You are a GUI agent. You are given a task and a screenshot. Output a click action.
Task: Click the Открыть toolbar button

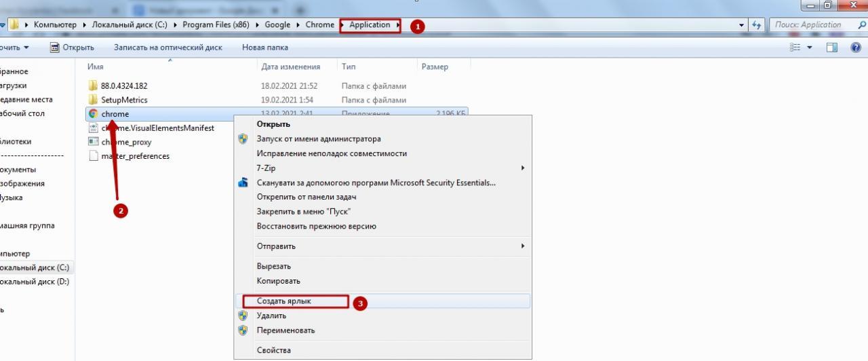(x=72, y=47)
